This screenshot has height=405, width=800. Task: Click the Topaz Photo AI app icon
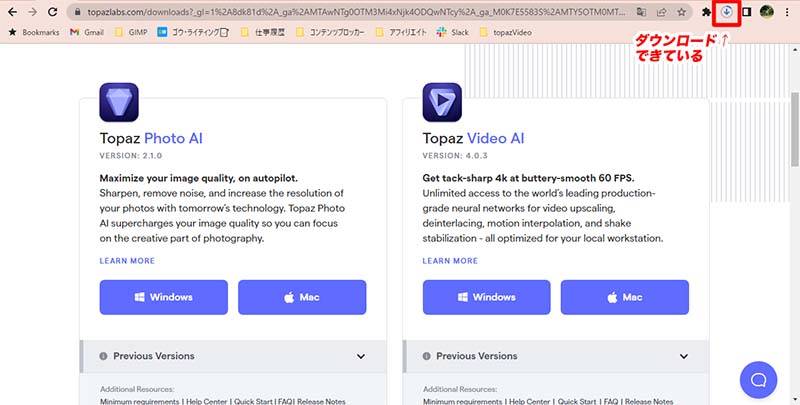click(119, 102)
